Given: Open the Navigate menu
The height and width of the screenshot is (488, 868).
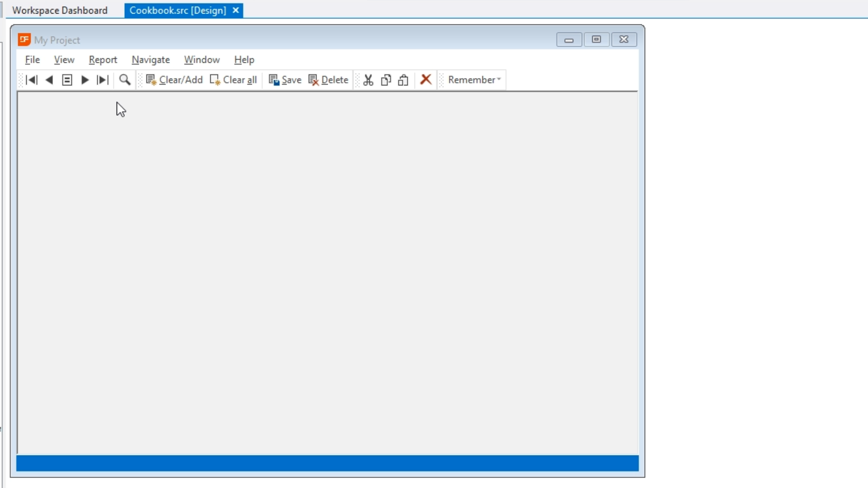Looking at the screenshot, I should (x=151, y=60).
